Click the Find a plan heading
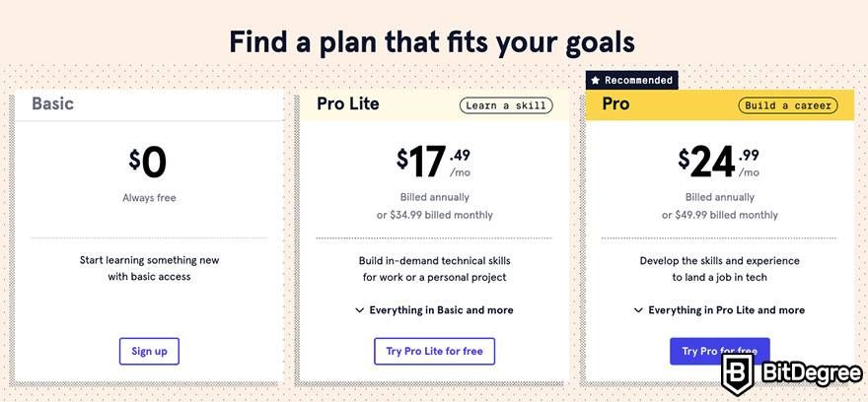868x402 pixels. [432, 42]
